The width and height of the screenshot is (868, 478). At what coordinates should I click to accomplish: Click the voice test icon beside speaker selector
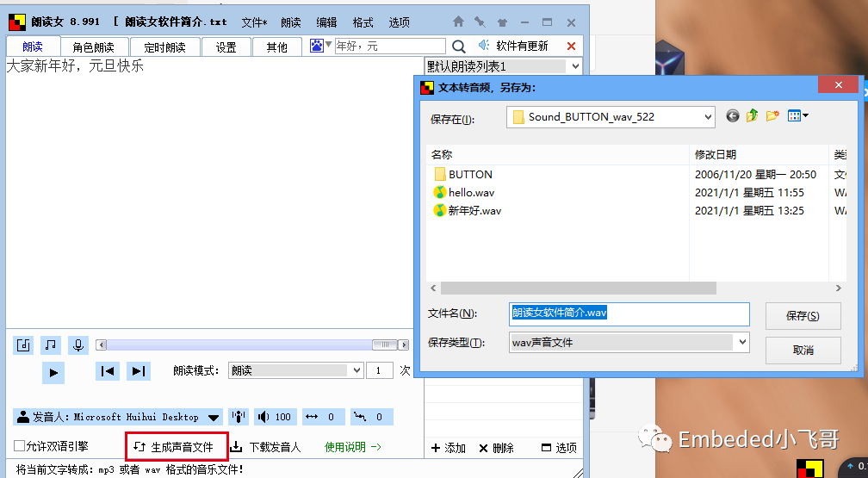(239, 417)
